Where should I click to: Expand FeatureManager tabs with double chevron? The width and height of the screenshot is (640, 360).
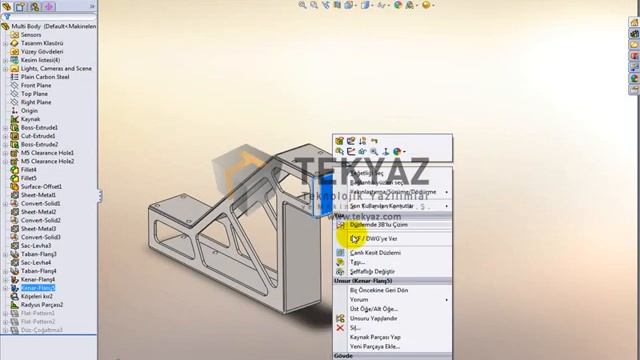(x=92, y=7)
